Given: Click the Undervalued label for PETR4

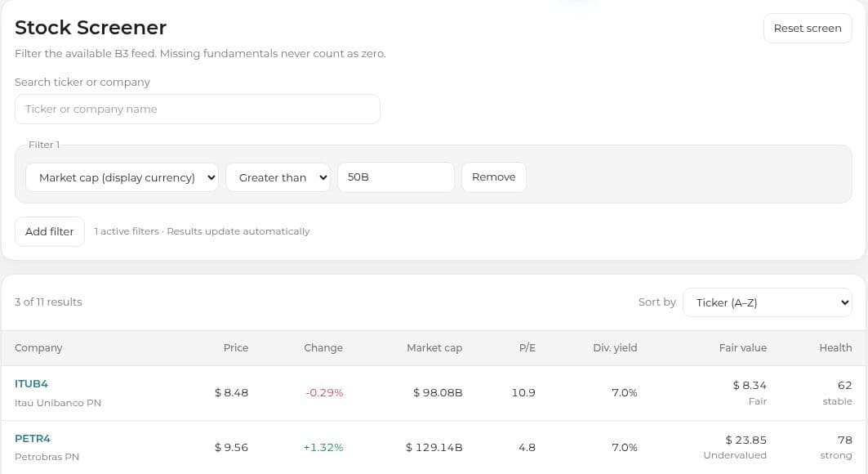Looking at the screenshot, I should 735,455.
